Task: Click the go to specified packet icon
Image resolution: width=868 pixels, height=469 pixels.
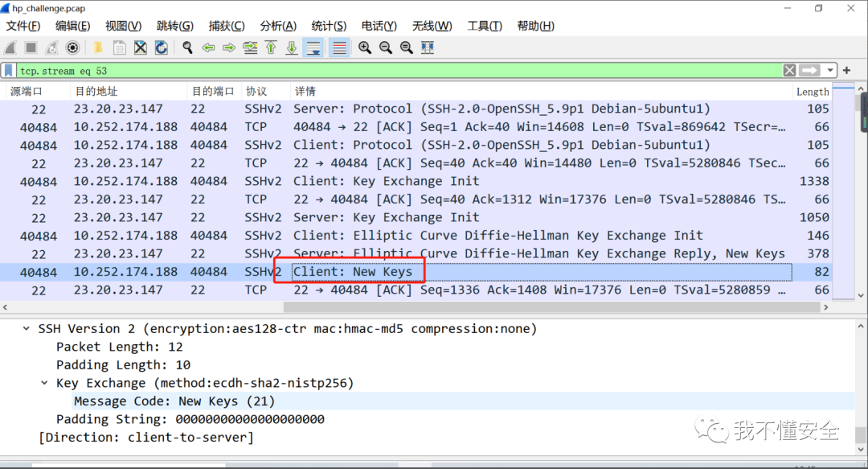Action: pos(250,47)
